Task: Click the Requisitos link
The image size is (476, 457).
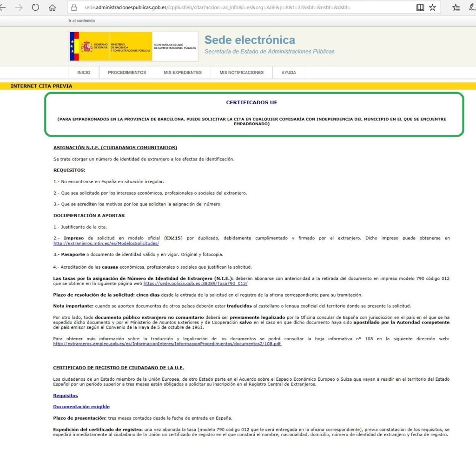Action: point(66,396)
